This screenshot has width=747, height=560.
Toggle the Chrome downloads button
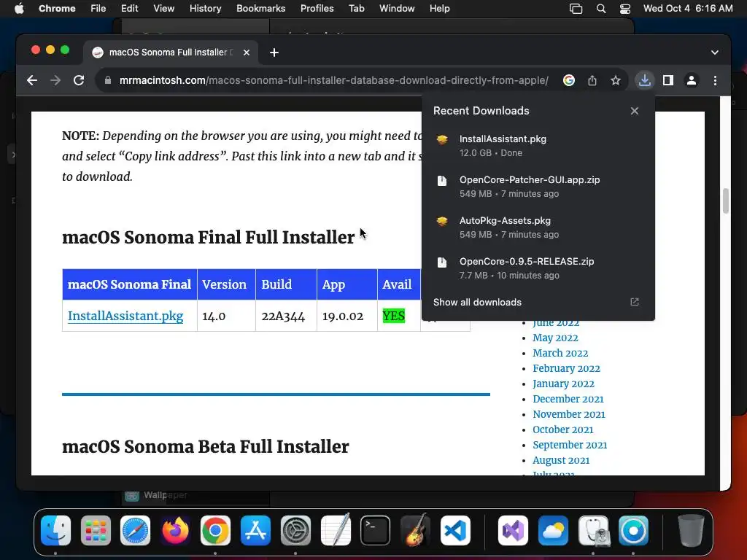[645, 80]
